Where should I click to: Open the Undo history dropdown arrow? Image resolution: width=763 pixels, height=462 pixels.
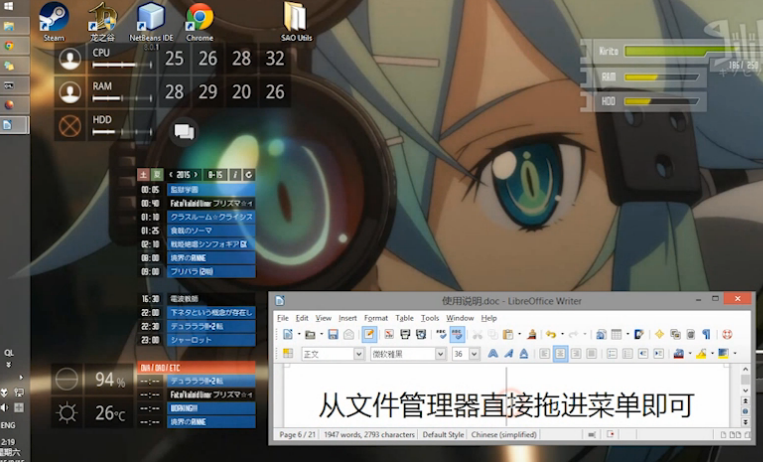point(562,334)
